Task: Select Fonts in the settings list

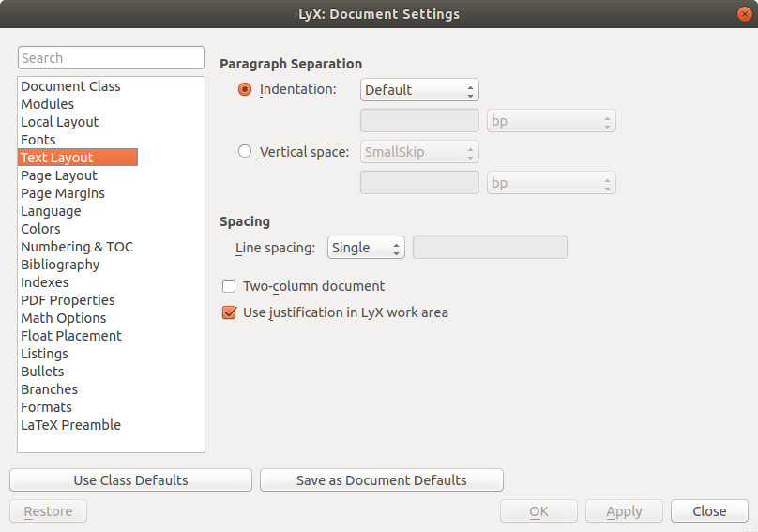Action: click(38, 140)
